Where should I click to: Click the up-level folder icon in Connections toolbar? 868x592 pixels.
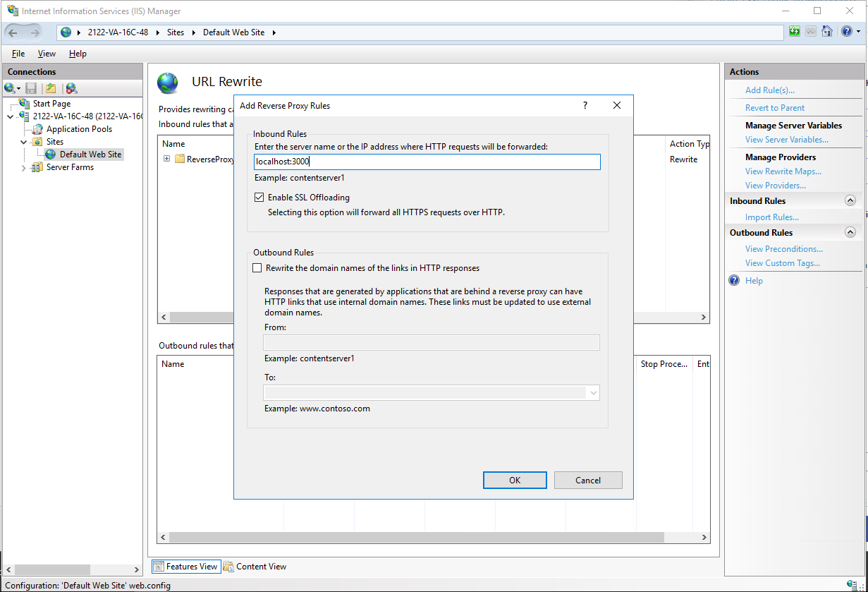click(x=51, y=87)
